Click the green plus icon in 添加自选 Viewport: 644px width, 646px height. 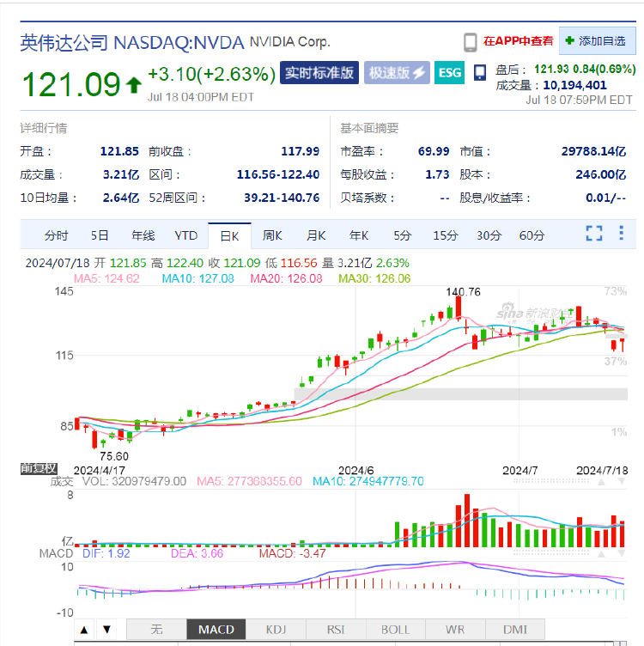570,40
